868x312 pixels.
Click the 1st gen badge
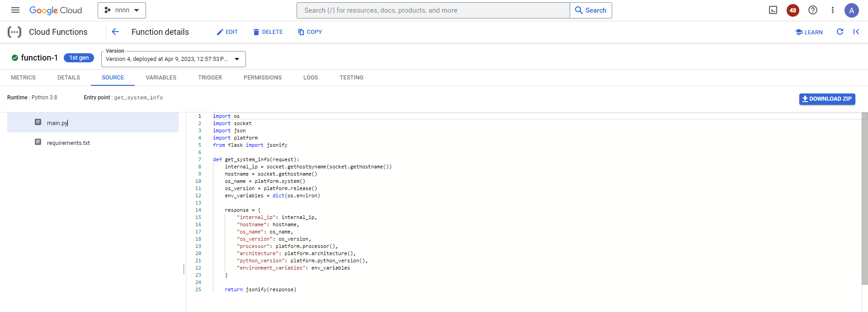pos(79,58)
